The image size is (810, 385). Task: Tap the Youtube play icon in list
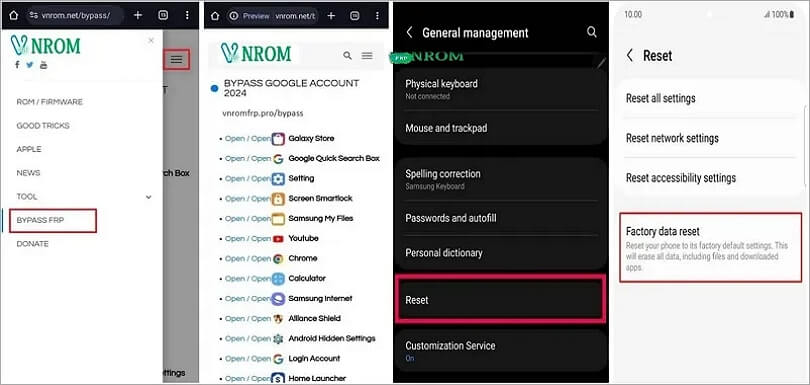(278, 239)
